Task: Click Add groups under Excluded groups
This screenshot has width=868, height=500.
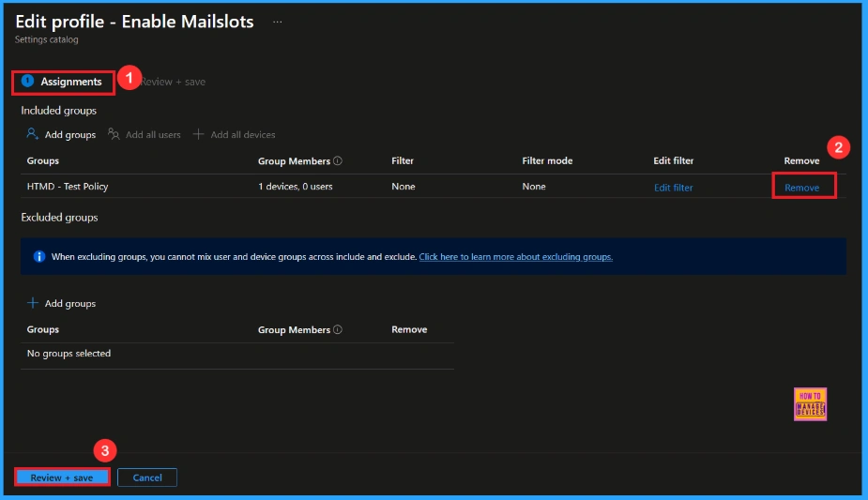Action: click(62, 304)
